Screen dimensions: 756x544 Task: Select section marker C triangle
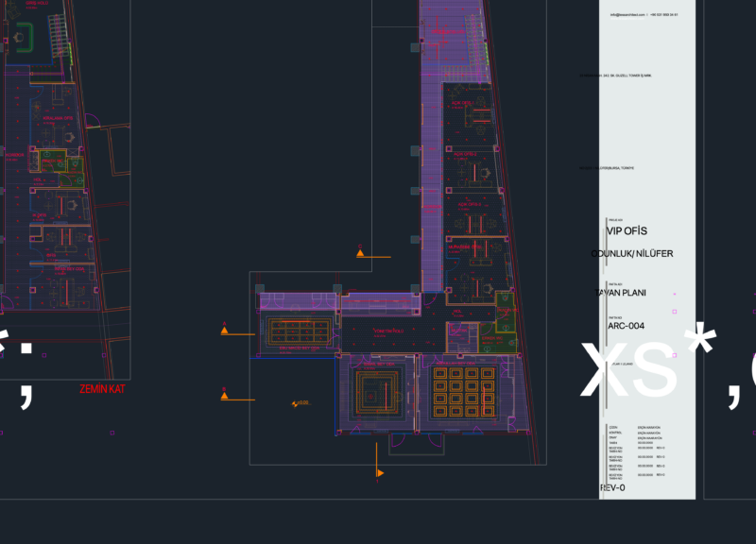(x=360, y=252)
